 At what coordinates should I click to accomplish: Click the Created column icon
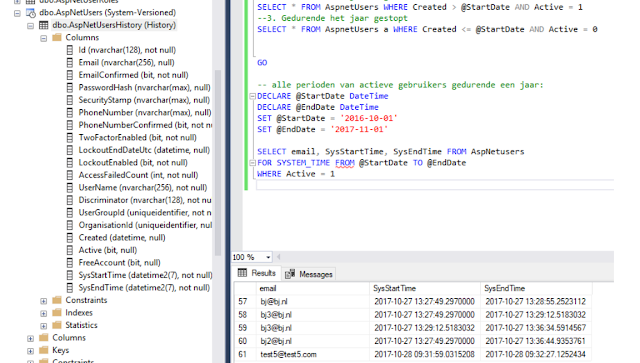[x=70, y=238]
